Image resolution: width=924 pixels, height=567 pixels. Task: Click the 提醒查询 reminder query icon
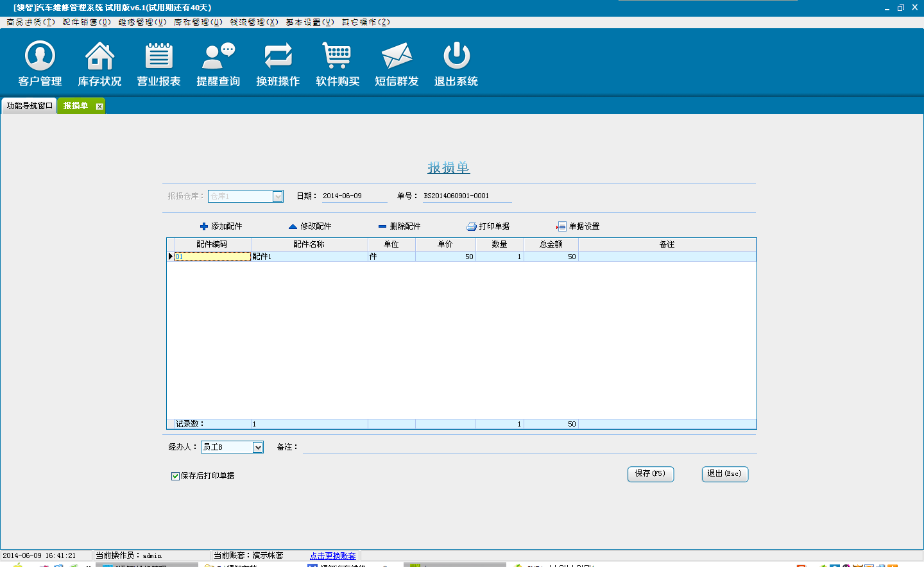[218, 56]
